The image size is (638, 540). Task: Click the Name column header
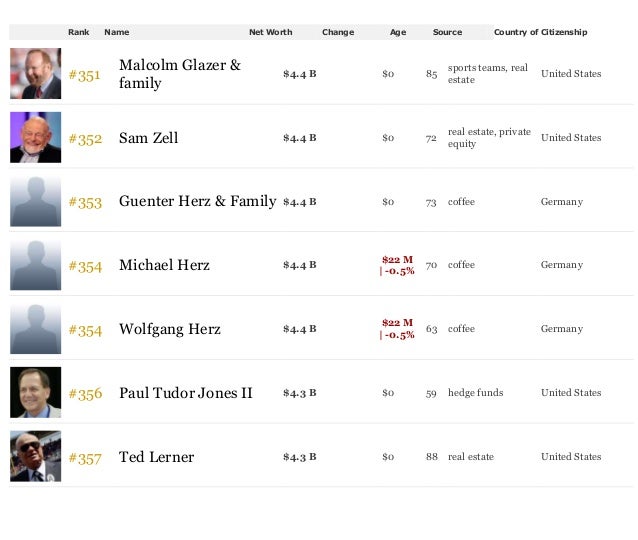click(x=116, y=32)
